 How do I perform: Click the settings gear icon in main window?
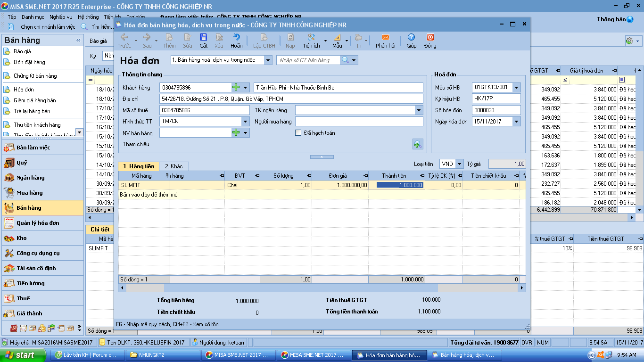click(629, 41)
